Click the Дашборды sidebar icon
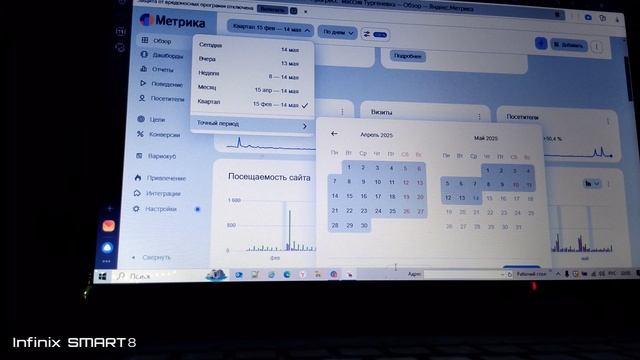 coord(144,54)
